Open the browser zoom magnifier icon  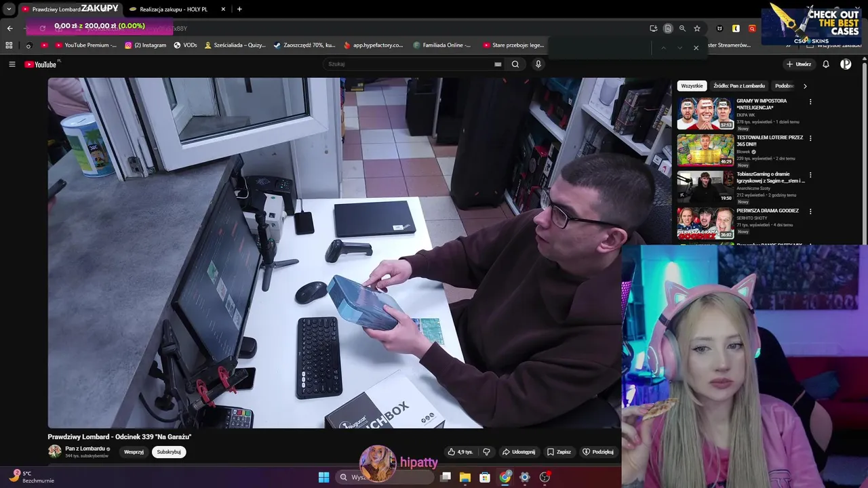coord(682,28)
